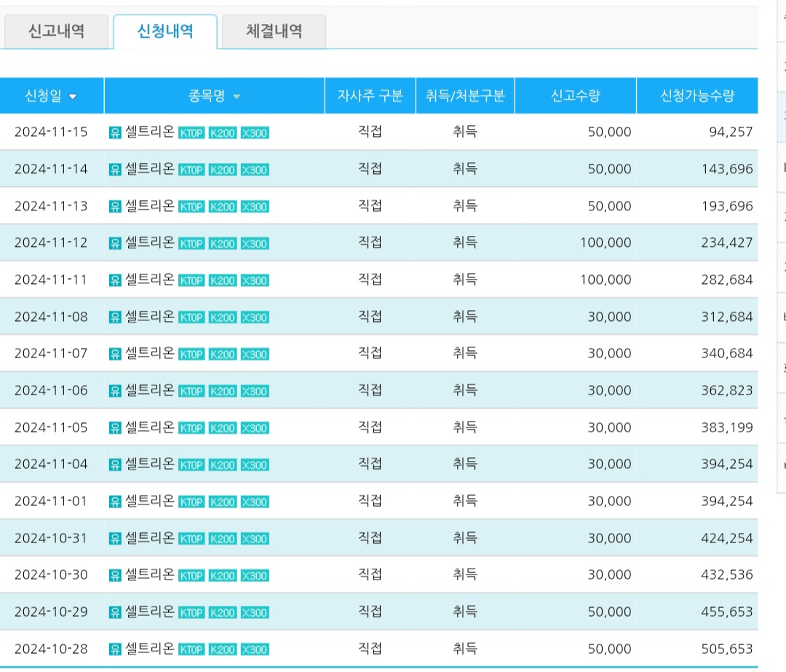The image size is (786, 672).
Task: Click the KTOP badge in 2024-11-05 row
Action: tap(191, 428)
